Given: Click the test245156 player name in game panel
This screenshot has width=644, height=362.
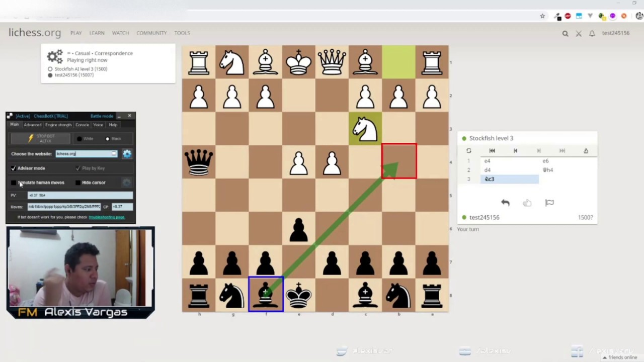Looking at the screenshot, I should pos(484,217).
